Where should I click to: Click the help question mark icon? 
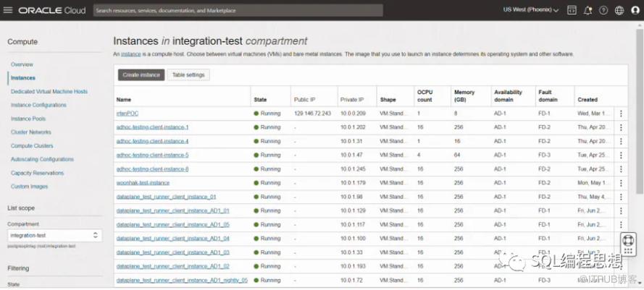pyautogui.click(x=603, y=10)
